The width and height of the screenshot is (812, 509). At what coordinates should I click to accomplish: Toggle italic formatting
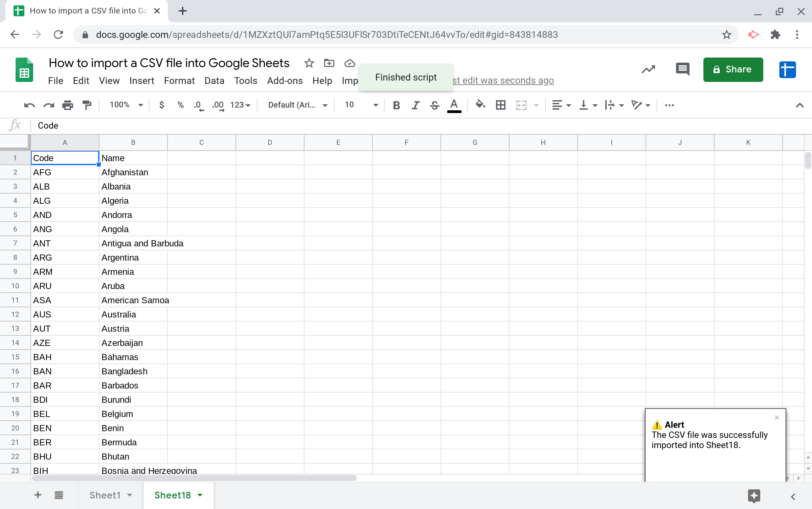[x=415, y=105]
